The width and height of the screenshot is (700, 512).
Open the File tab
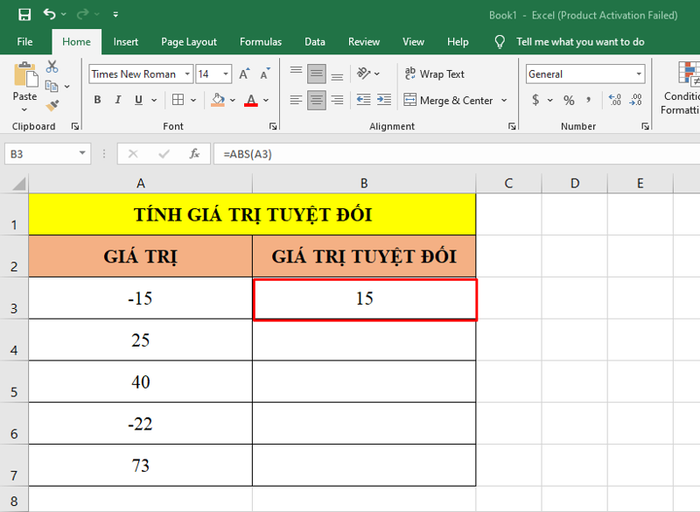(x=25, y=42)
